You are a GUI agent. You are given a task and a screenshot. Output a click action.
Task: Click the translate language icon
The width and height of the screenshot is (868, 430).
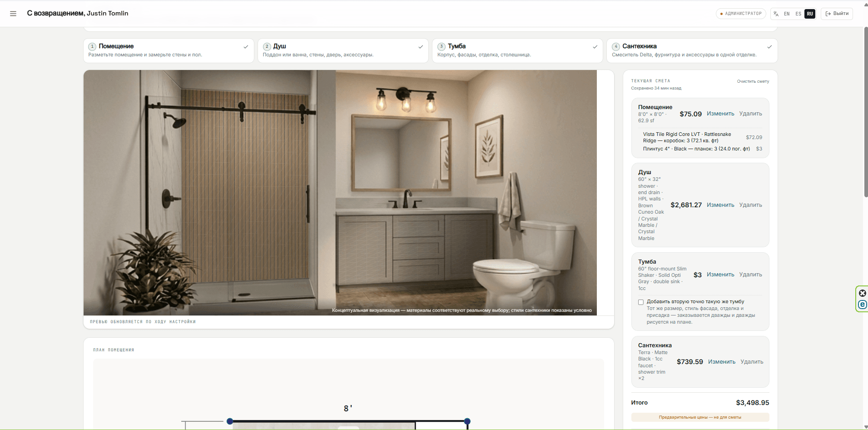(776, 14)
